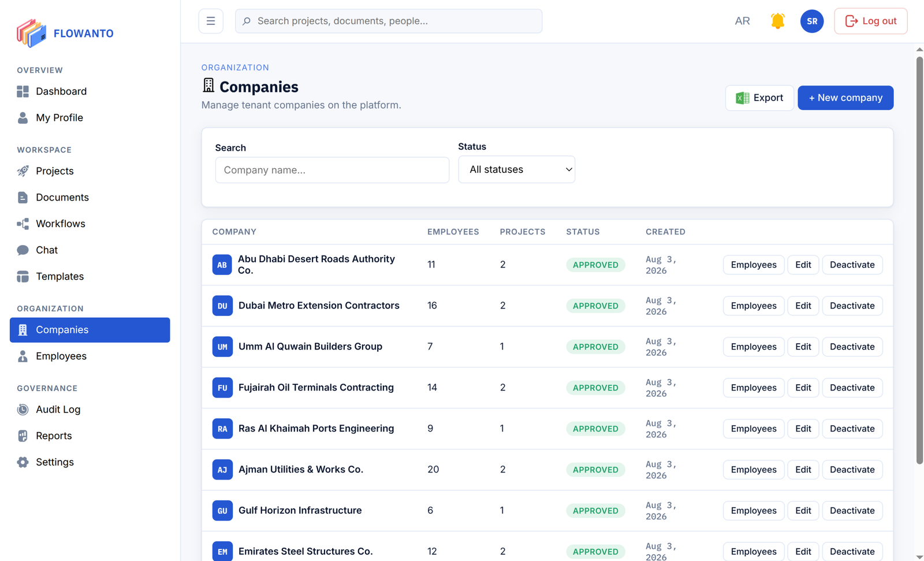The height and width of the screenshot is (561, 924).
Task: Click the global search bar
Action: point(389,21)
